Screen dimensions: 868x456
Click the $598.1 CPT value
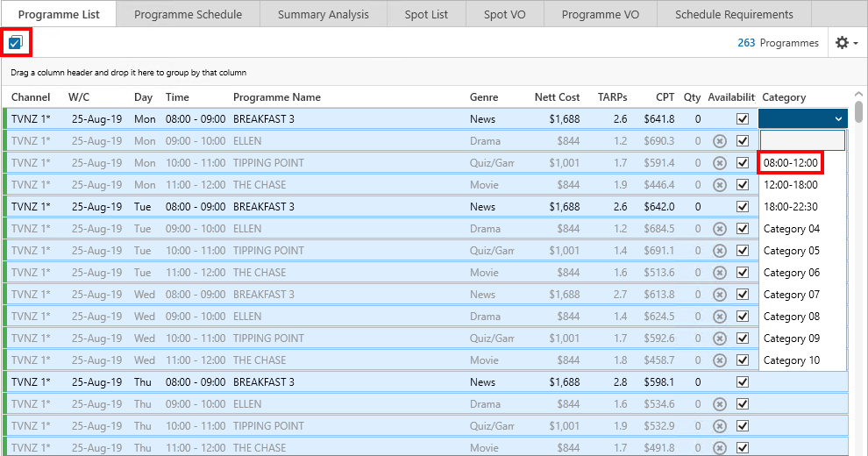[x=658, y=381]
